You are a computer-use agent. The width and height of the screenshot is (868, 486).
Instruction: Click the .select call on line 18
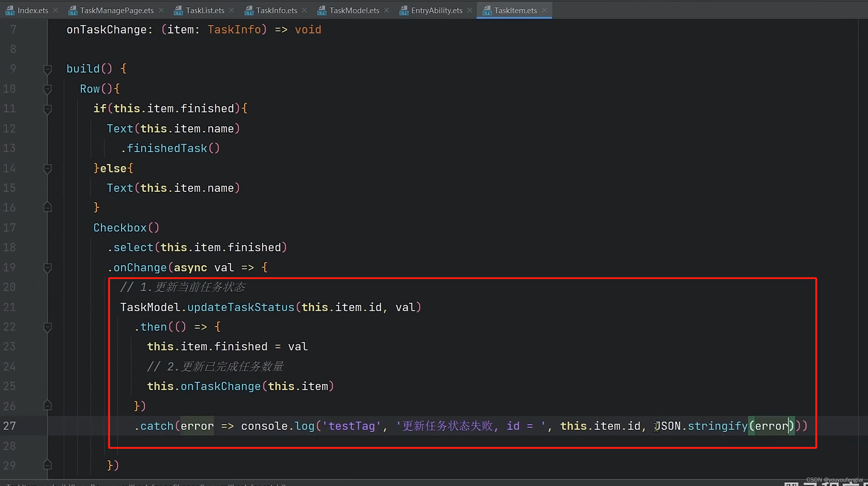[130, 248]
